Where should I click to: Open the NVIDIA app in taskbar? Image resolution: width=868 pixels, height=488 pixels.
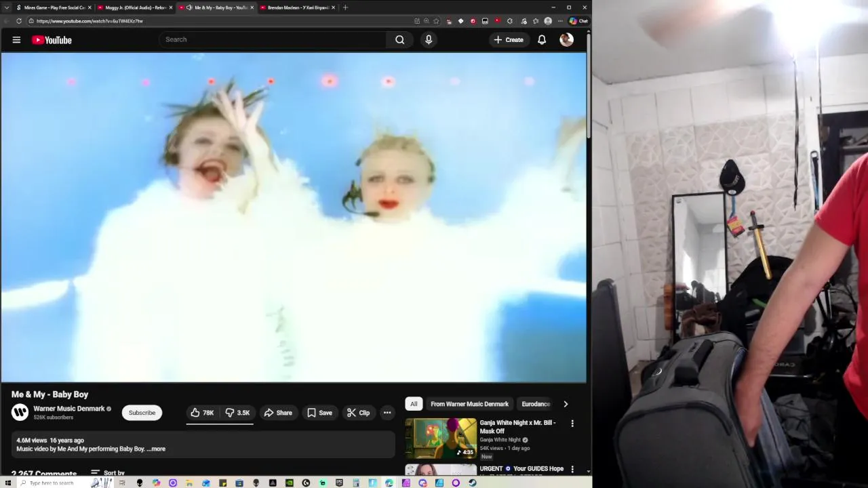click(x=290, y=483)
